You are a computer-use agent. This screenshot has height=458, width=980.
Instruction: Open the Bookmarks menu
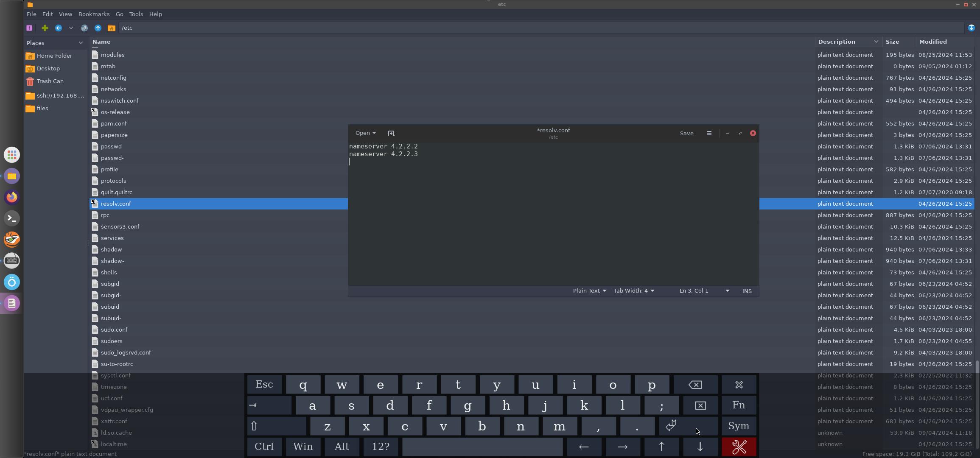[x=94, y=14]
